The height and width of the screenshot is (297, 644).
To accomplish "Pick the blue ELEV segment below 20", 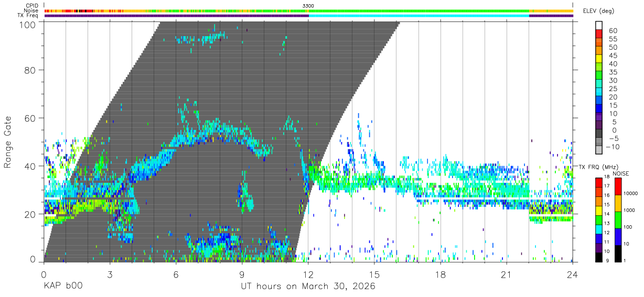I will click(x=599, y=100).
